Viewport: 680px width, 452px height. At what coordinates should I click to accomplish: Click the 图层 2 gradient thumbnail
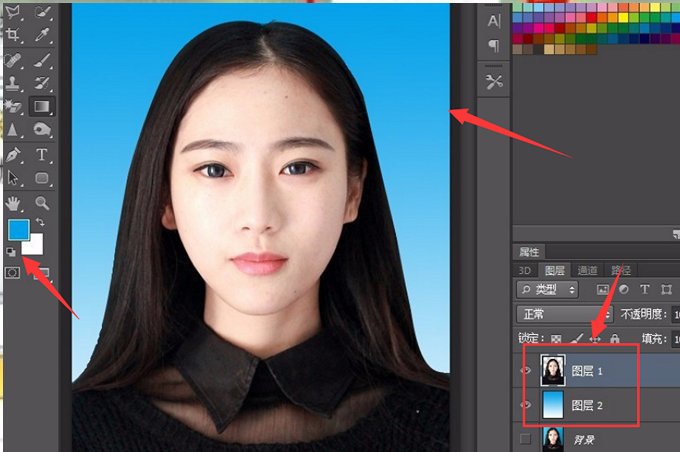tap(553, 404)
